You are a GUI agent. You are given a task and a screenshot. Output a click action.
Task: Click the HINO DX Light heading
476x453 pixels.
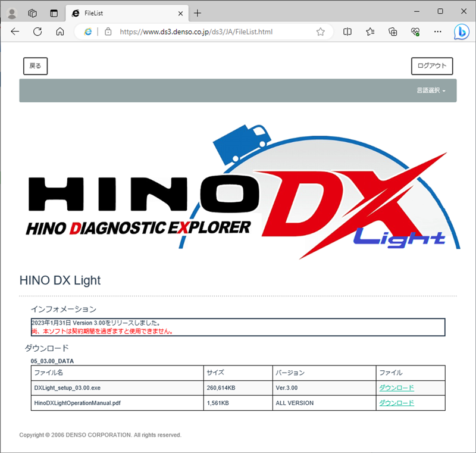coord(60,280)
